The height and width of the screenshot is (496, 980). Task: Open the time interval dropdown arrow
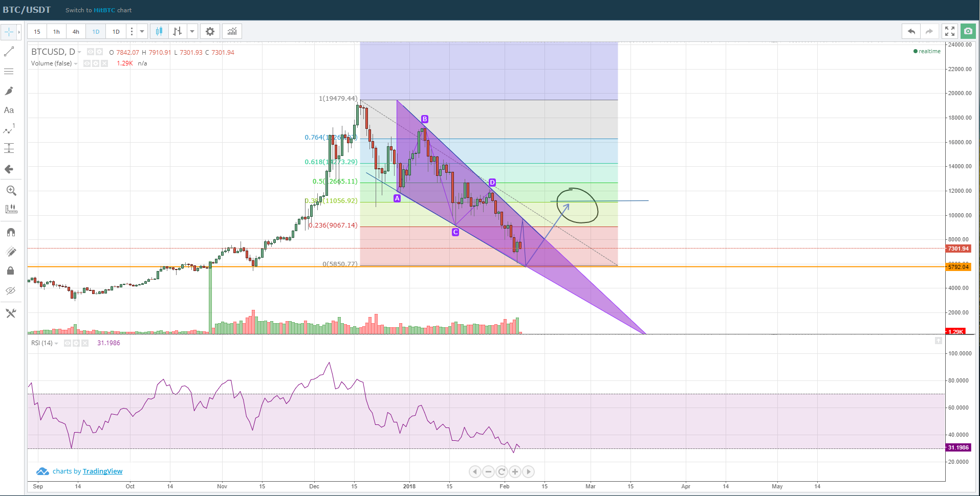point(142,32)
